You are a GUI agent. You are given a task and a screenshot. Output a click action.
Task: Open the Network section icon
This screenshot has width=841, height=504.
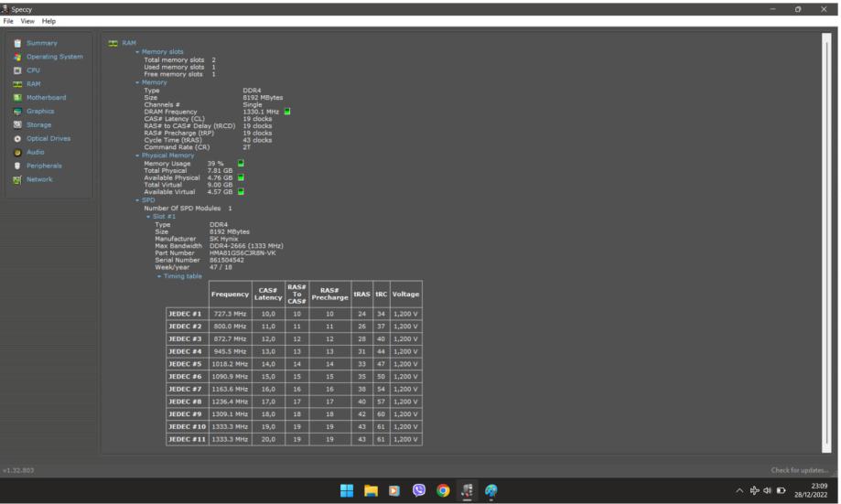17,179
